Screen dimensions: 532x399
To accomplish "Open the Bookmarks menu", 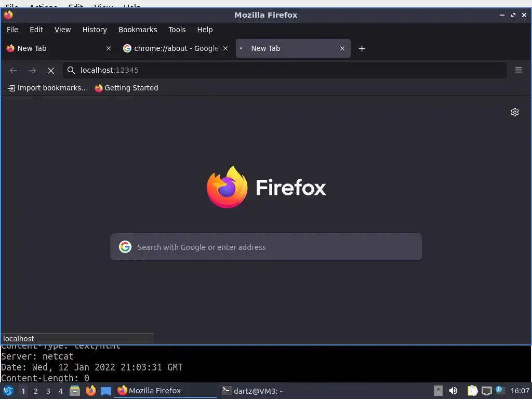I will (137, 30).
